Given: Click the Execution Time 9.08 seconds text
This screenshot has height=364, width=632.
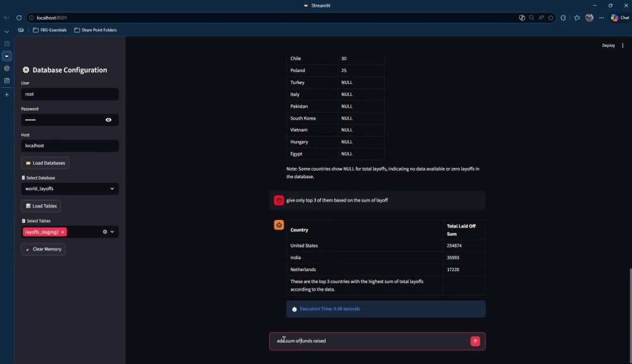Looking at the screenshot, I should (x=330, y=309).
